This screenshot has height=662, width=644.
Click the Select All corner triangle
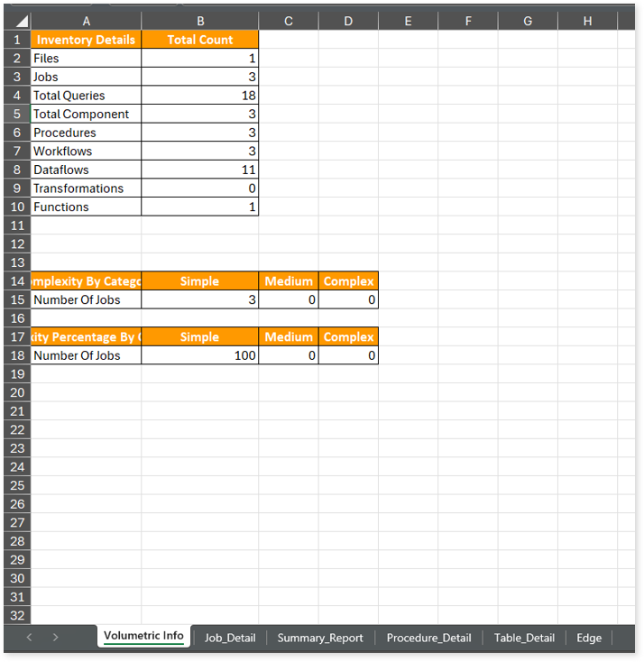click(x=20, y=21)
